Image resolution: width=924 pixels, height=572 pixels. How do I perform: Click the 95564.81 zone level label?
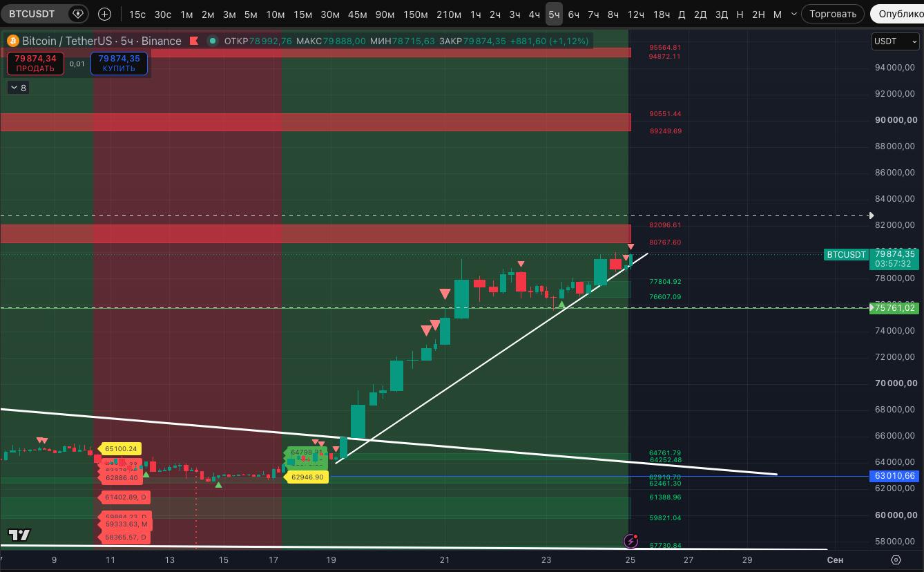click(665, 48)
